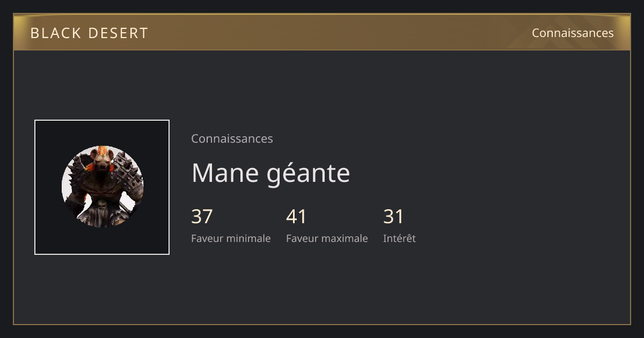Viewport: 644px width, 338px height.
Task: Click the gold header banner center
Action: click(x=322, y=32)
